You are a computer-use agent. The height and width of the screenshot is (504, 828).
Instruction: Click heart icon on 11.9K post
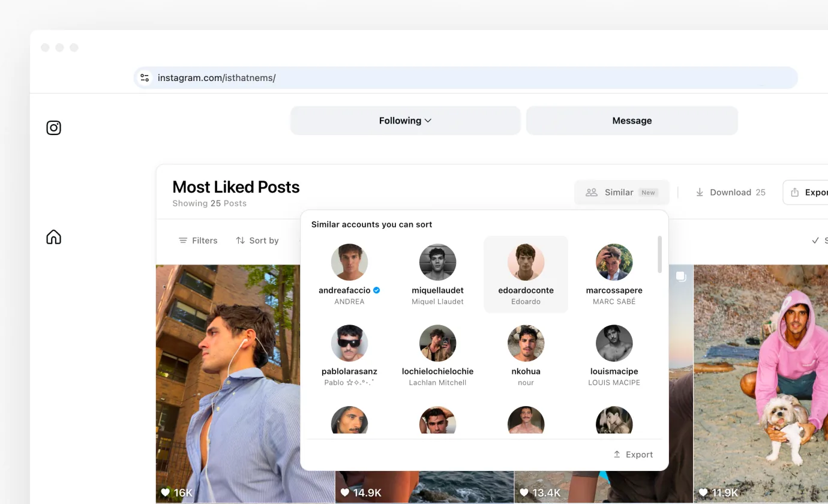[703, 493]
